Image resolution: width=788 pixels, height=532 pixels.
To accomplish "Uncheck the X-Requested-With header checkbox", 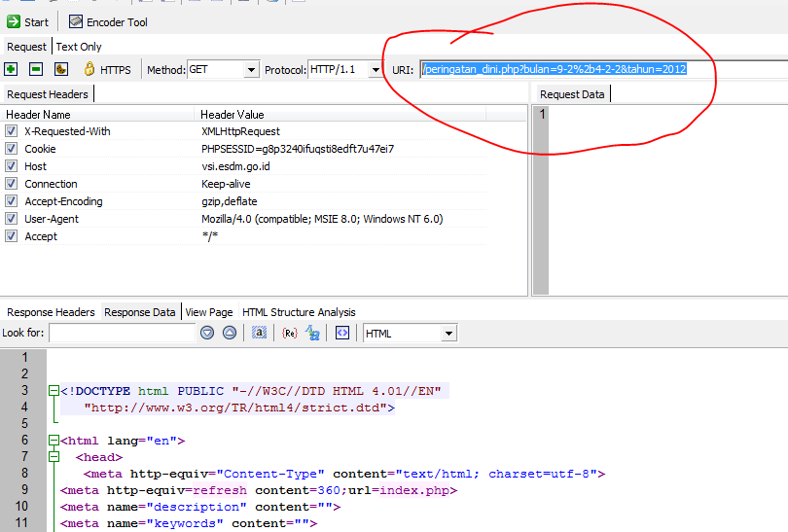I will (11, 131).
